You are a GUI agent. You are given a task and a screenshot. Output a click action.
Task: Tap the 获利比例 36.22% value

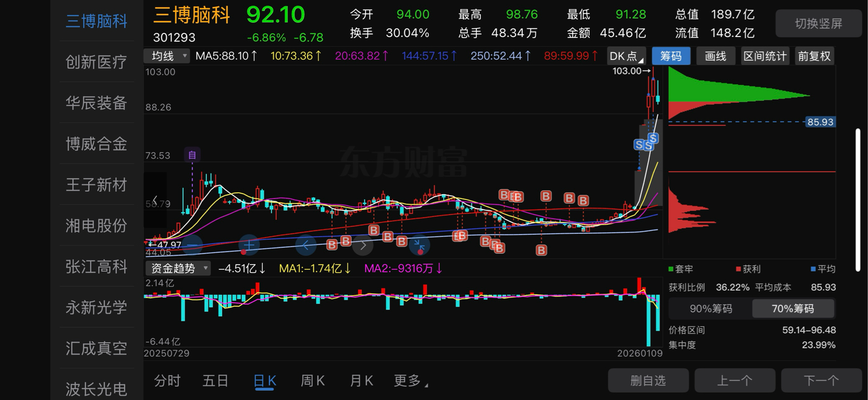coord(732,287)
